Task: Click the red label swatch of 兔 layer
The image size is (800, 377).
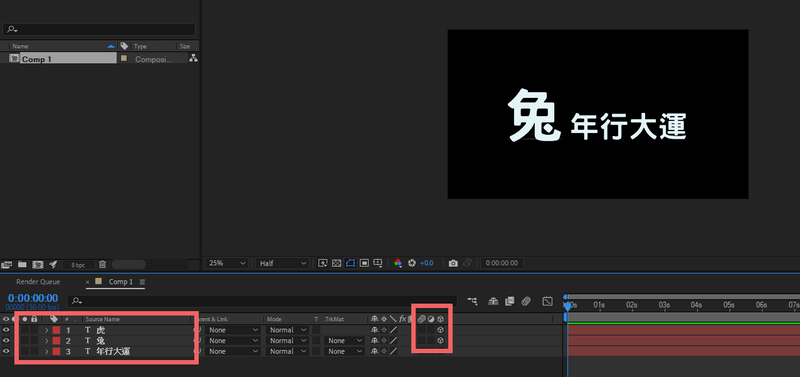Action: pos(56,341)
